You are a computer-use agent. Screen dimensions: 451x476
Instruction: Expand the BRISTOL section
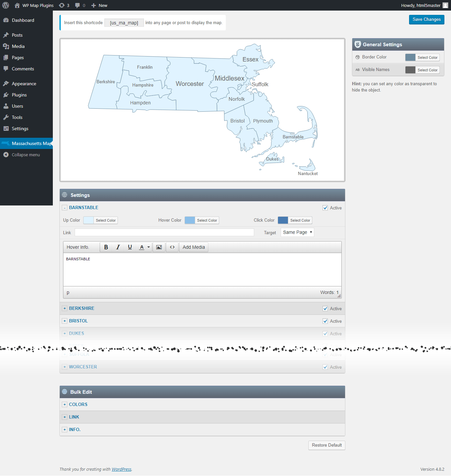click(65, 321)
